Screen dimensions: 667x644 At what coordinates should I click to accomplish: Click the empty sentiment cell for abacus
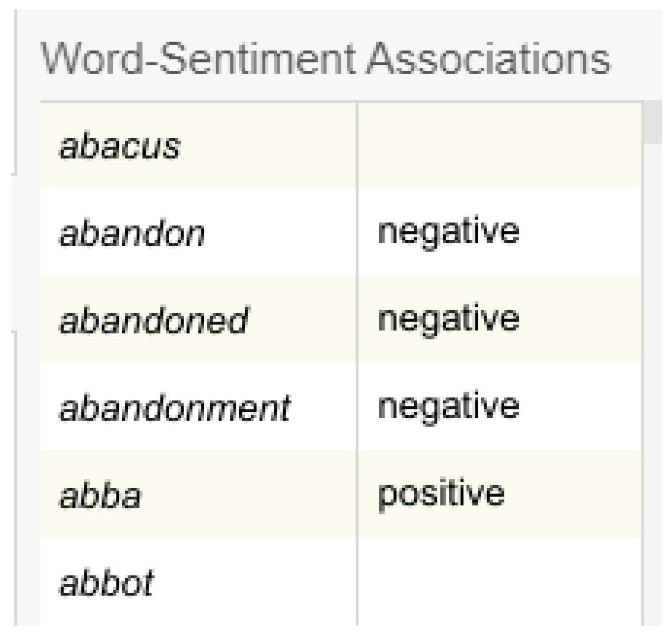(x=499, y=146)
